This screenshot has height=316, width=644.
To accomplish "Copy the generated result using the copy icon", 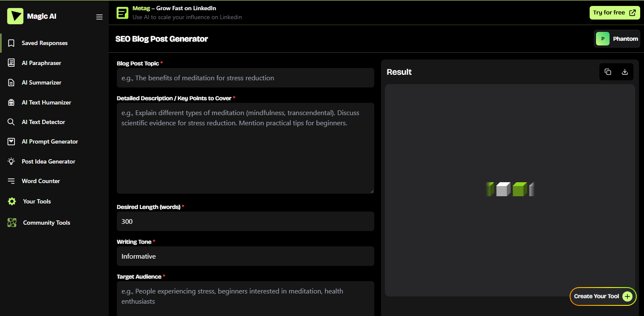I will tap(607, 71).
